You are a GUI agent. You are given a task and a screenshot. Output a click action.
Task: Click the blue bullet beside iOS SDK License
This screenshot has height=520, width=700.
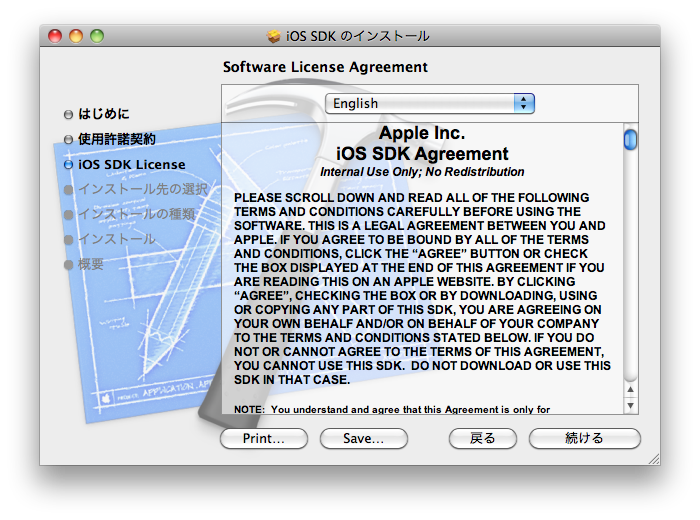[68, 164]
